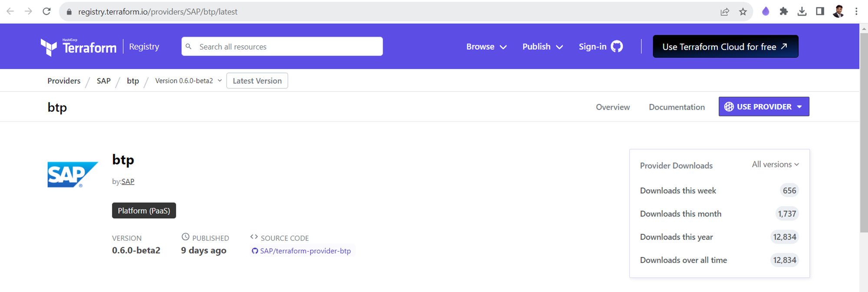Click the GitHub icon next to Sign-in

tap(617, 46)
